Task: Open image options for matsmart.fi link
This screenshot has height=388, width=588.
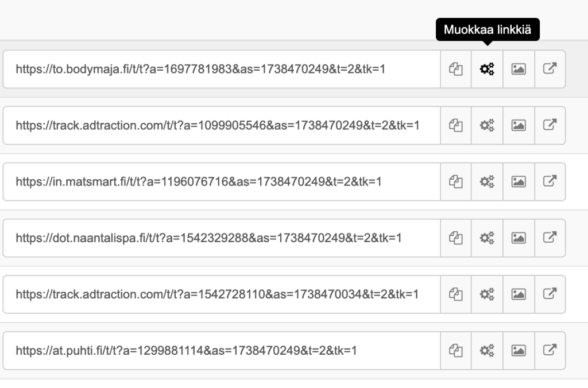Action: point(519,182)
